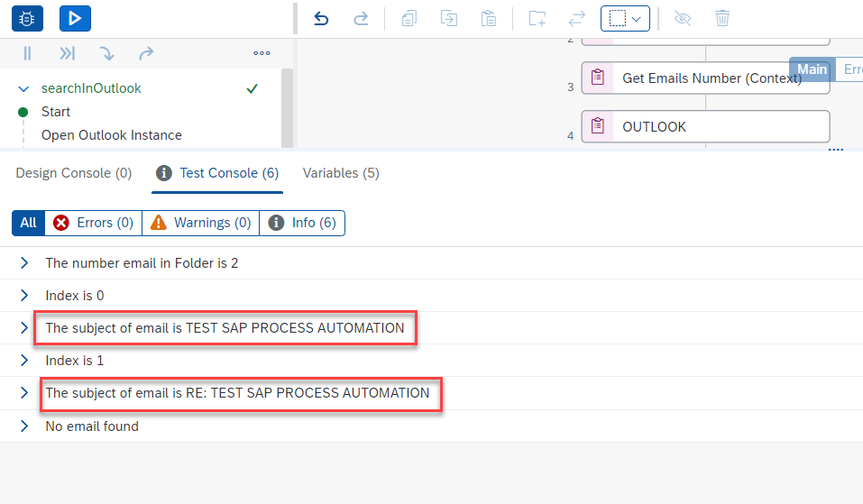Select the OUTLOOK step in workflow

[x=705, y=127]
